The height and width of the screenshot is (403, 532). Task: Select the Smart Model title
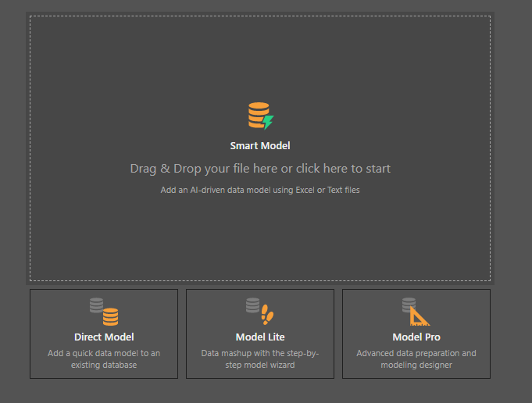tap(260, 146)
